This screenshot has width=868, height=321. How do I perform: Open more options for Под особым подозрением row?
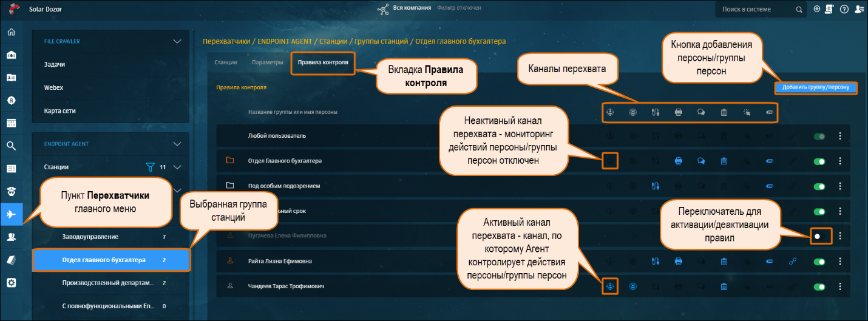pyautogui.click(x=840, y=186)
